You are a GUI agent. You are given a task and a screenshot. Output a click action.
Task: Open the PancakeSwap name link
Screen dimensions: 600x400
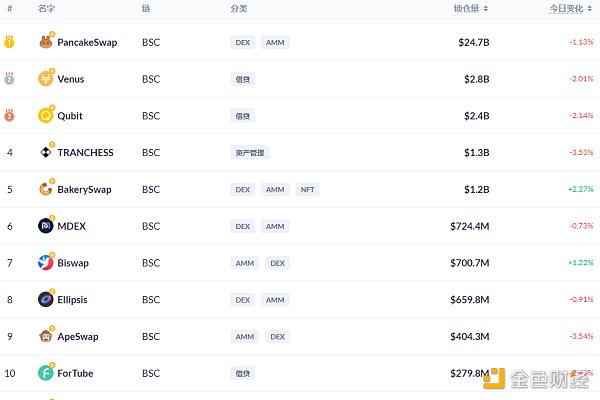tap(87, 42)
